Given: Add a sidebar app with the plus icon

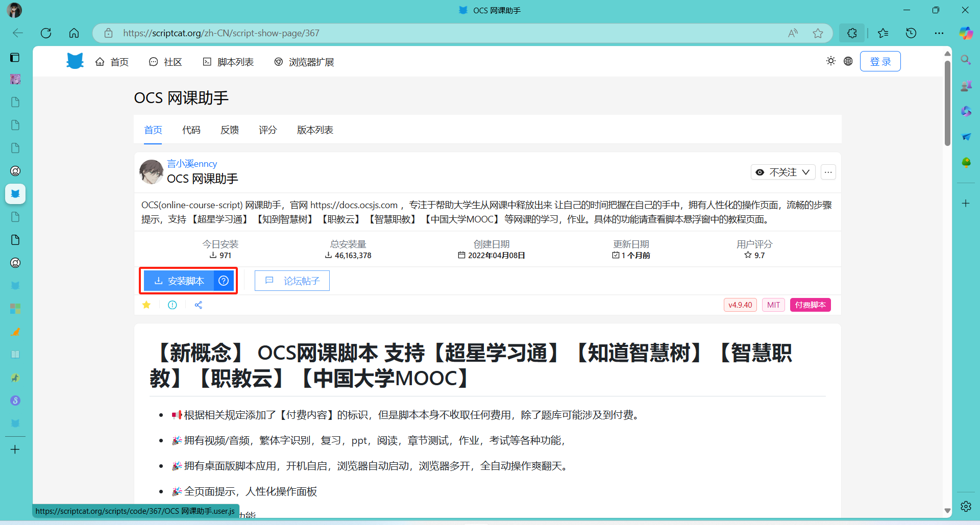Looking at the screenshot, I should pos(966,203).
